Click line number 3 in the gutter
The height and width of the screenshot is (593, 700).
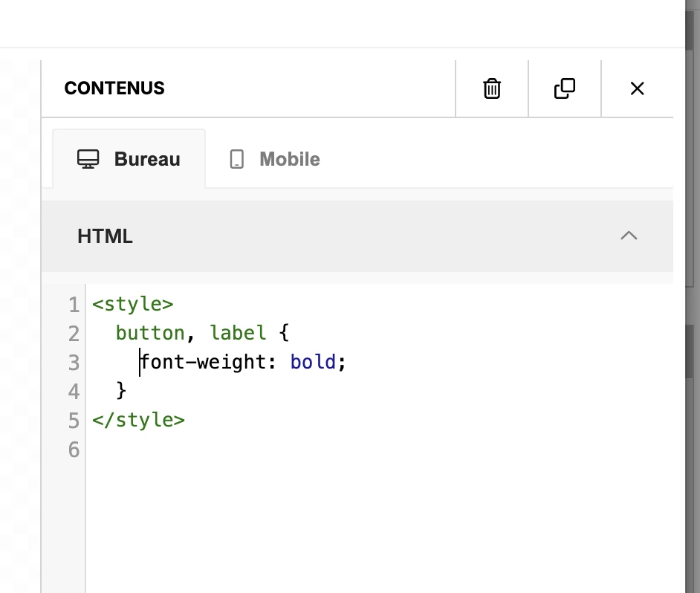[x=74, y=363]
